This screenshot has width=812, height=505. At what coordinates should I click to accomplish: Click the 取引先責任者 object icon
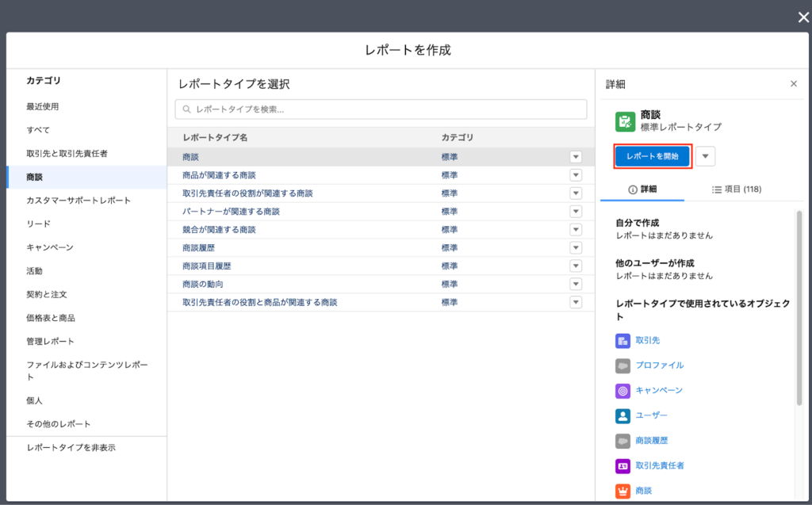(x=622, y=466)
